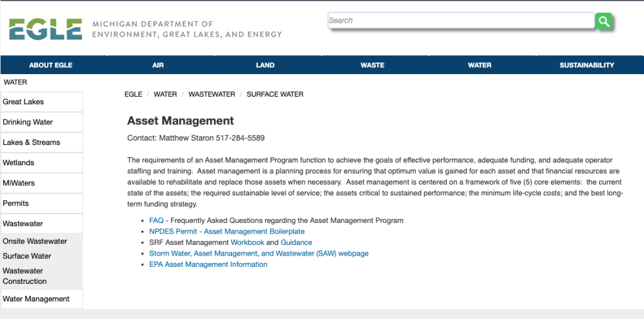Open Onsite Wastewater sub-item
Image resolution: width=644 pixels, height=319 pixels.
pyautogui.click(x=35, y=241)
